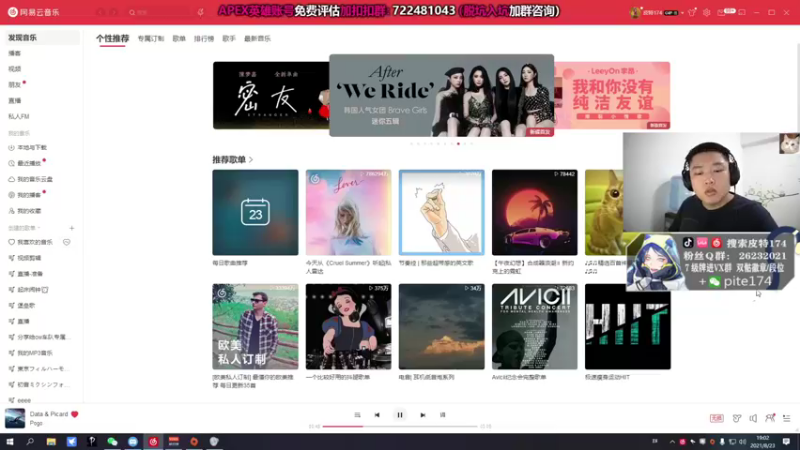Screen dimensions: 800x450
Task: Open the message inbox icon
Action: coord(721,12)
